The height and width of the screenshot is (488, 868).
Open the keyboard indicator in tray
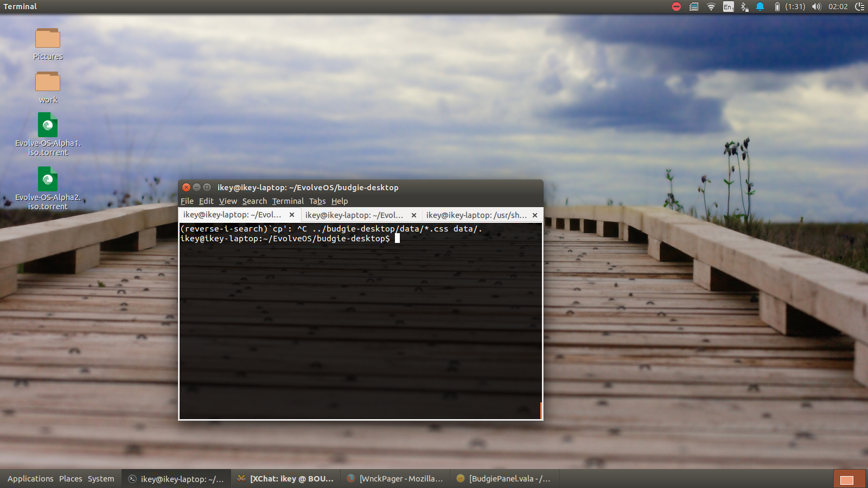(x=694, y=7)
